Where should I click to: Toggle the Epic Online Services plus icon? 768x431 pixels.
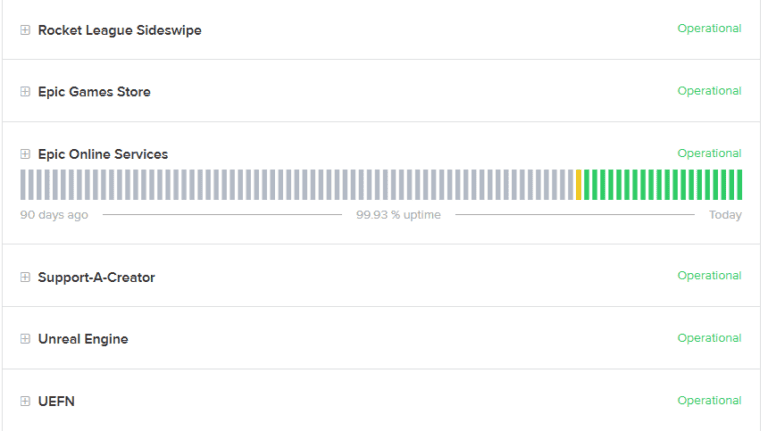(x=25, y=154)
